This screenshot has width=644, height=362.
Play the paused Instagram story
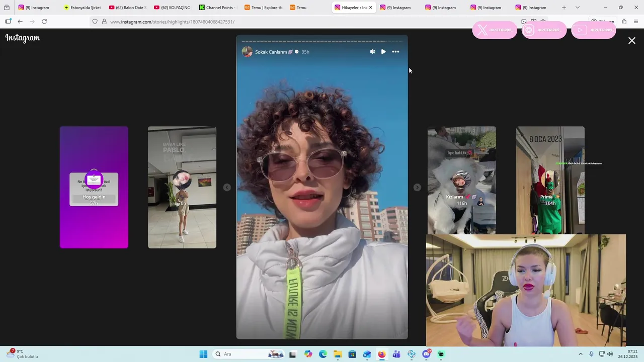[x=383, y=52]
